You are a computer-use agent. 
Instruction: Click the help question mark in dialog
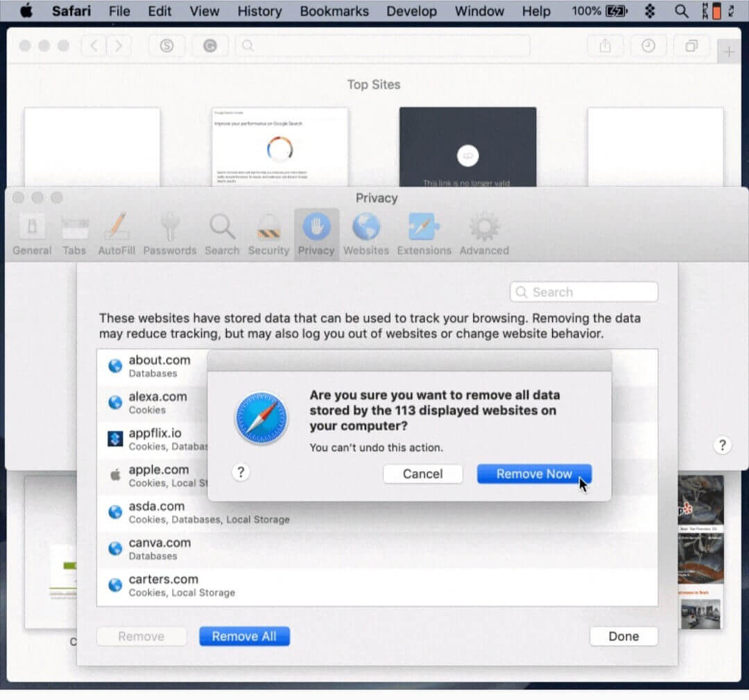click(x=241, y=472)
